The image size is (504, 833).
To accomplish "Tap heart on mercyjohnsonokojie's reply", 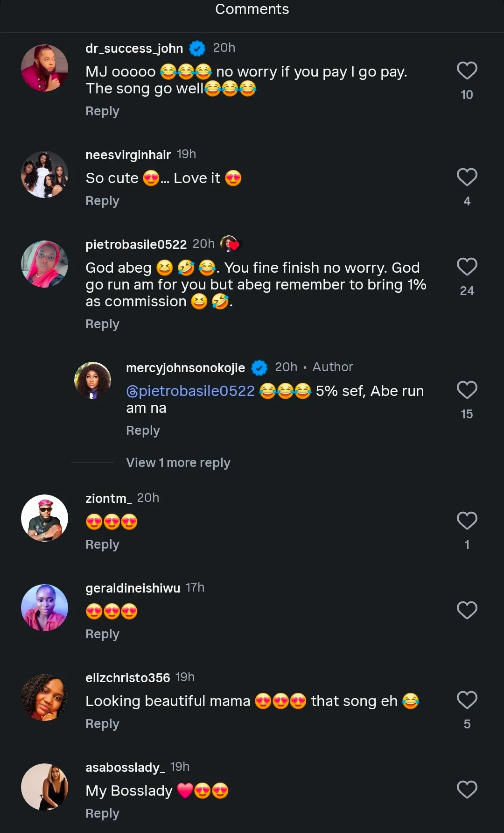I will 467,390.
